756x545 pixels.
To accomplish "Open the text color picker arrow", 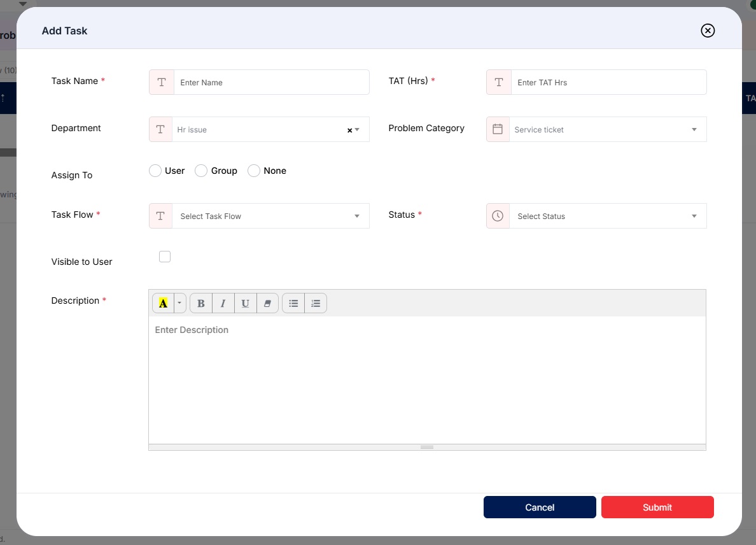I will point(179,303).
